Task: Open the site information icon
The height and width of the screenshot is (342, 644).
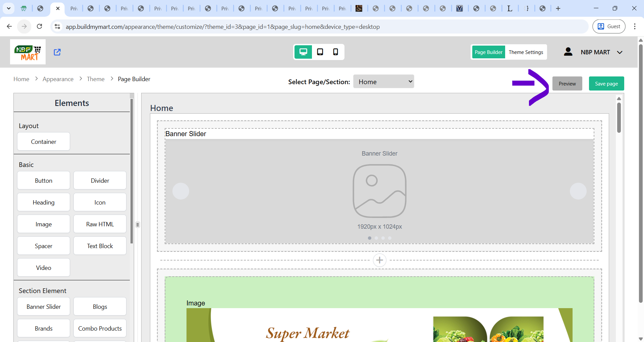Action: coord(57,26)
